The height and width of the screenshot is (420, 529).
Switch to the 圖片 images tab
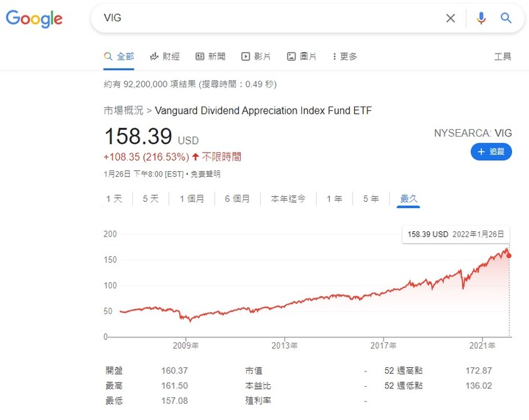coord(302,57)
